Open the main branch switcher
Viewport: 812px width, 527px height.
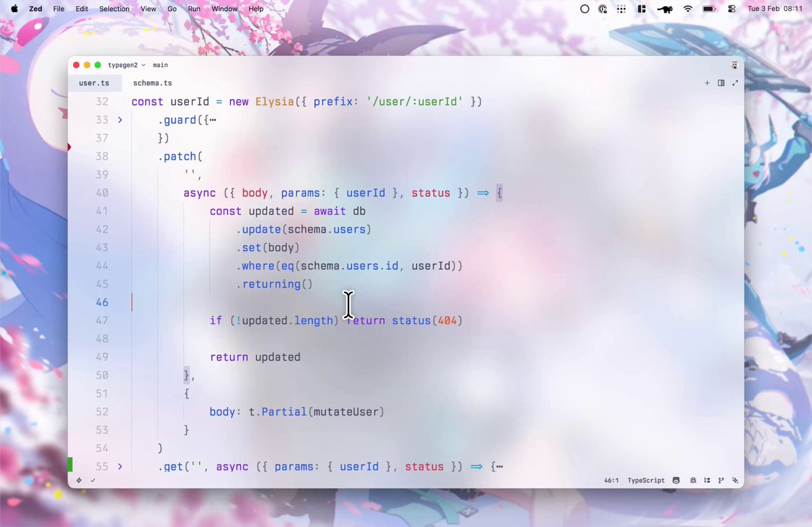(x=160, y=65)
